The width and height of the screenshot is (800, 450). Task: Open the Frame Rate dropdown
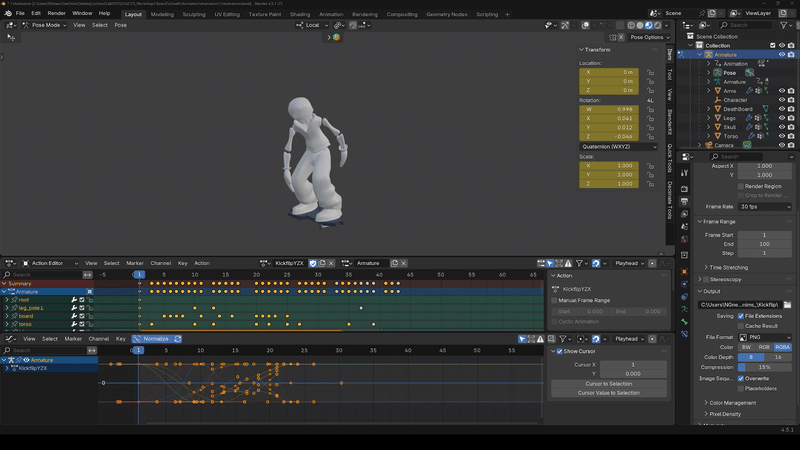click(x=767, y=206)
